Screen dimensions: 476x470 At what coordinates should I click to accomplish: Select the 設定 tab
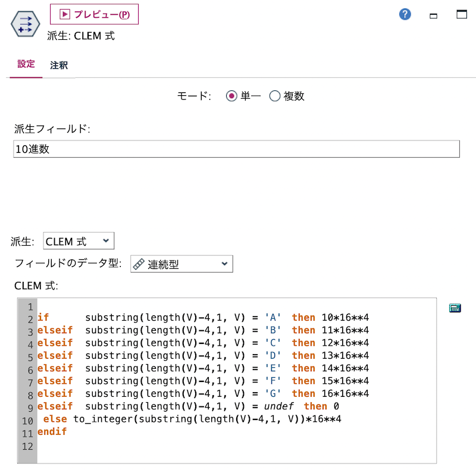(26, 64)
